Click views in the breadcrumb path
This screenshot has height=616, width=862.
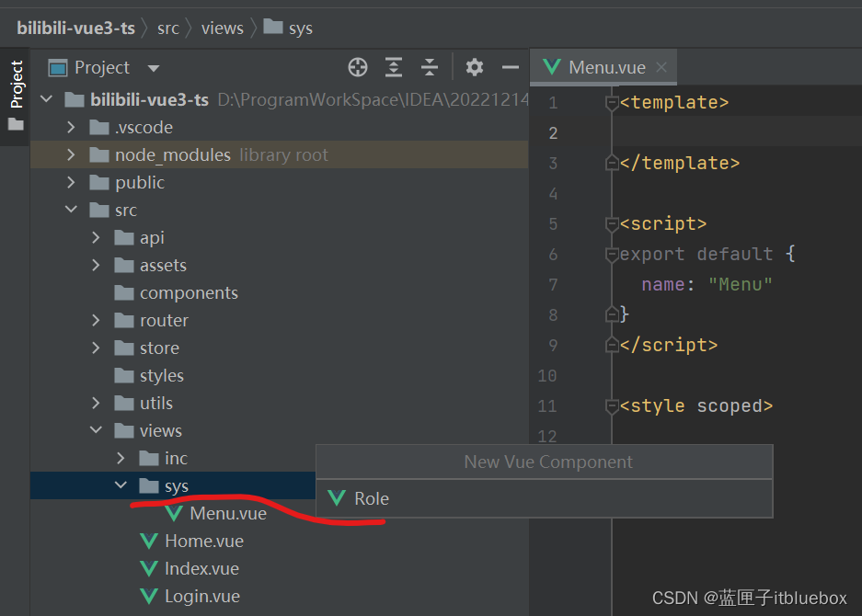coord(222,28)
